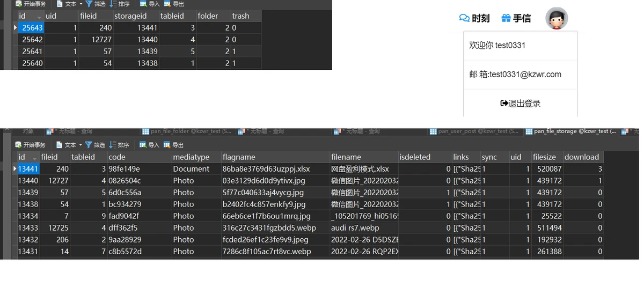Open the 文本 dropdown in the upper toolbar

[x=81, y=4]
